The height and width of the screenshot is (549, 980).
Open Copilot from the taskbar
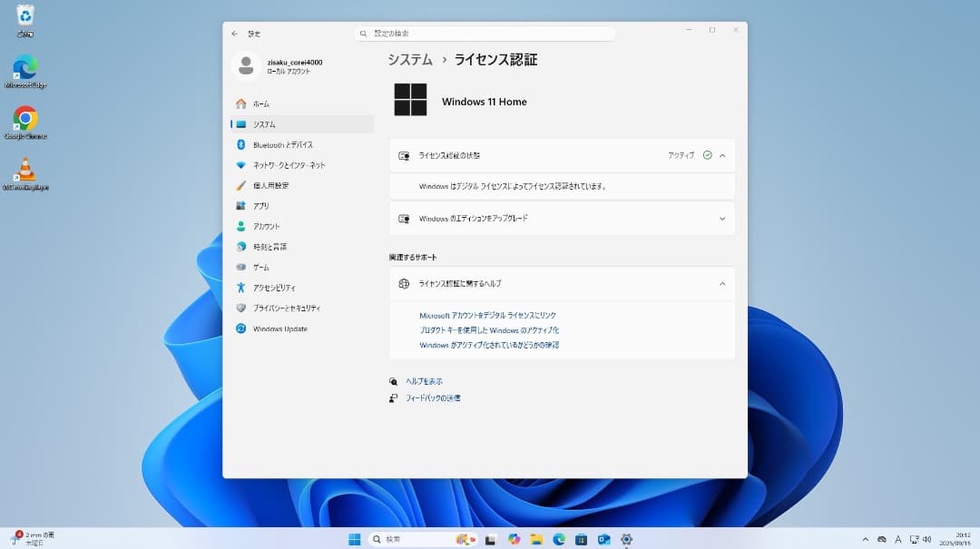(514, 540)
